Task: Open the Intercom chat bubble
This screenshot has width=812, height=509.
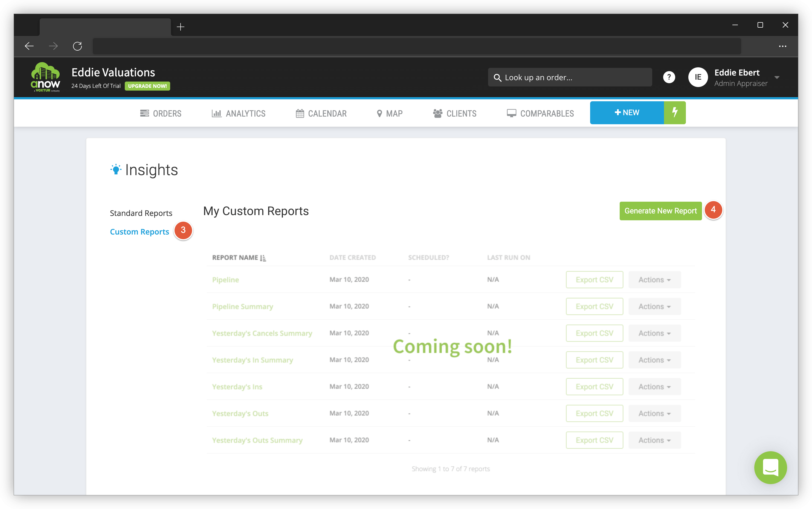Action: click(770, 468)
